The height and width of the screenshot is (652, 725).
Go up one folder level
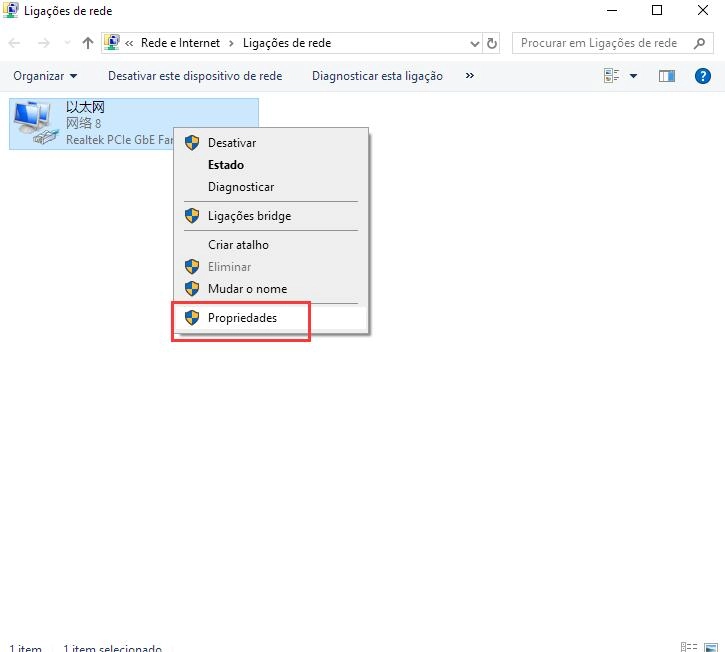(87, 43)
